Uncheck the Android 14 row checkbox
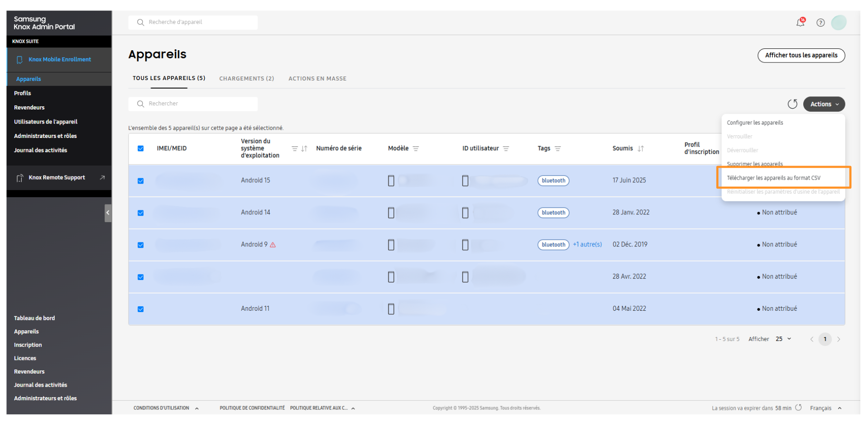Screen dimensions: 868x427 click(x=140, y=213)
